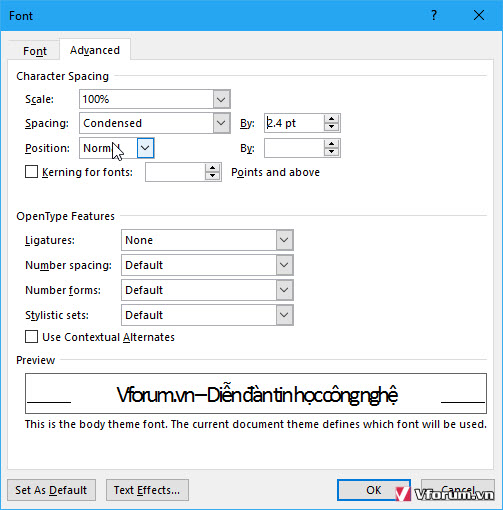Click the OpenType Features section heading

[65, 216]
